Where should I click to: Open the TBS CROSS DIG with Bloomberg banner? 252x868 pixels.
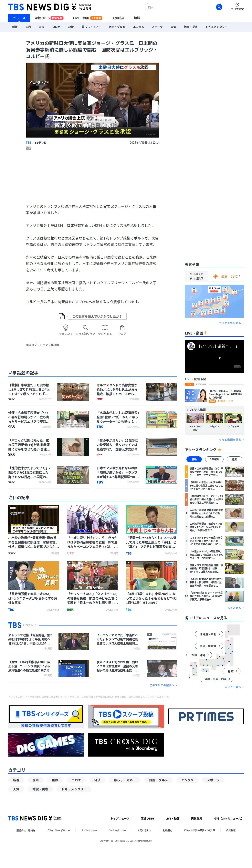(x=126, y=745)
